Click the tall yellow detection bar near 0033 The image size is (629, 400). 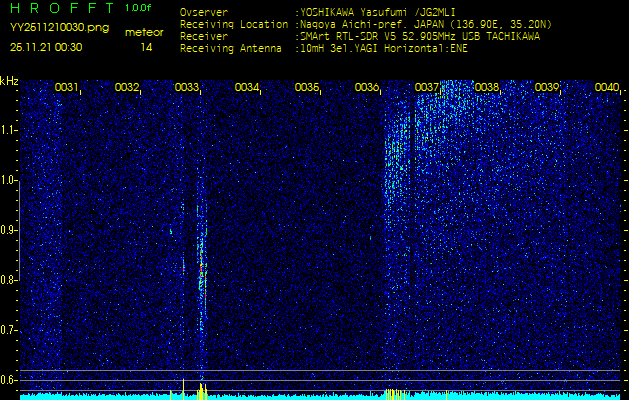[x=183, y=389]
